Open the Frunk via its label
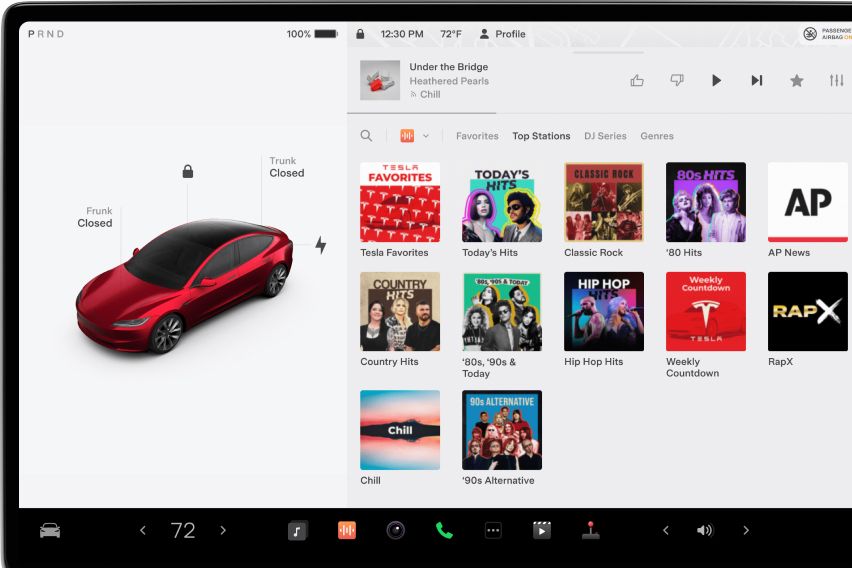The width and height of the screenshot is (852, 568). coord(96,217)
